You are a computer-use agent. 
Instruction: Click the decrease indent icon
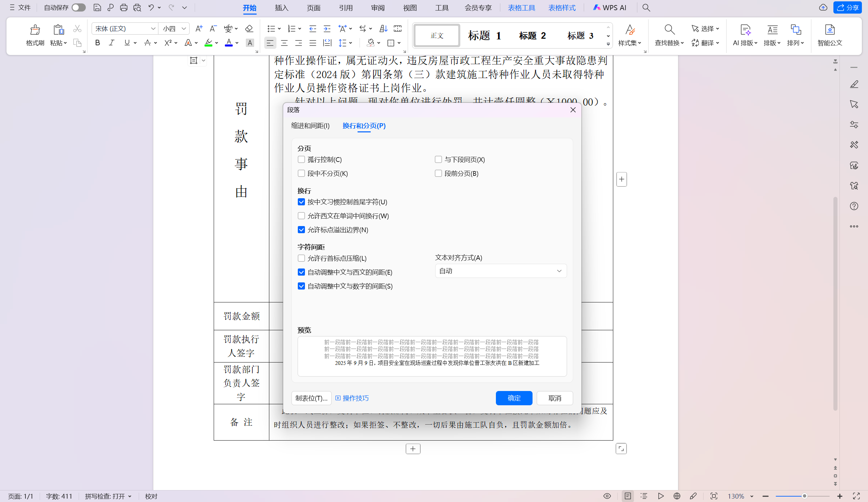tap(312, 29)
